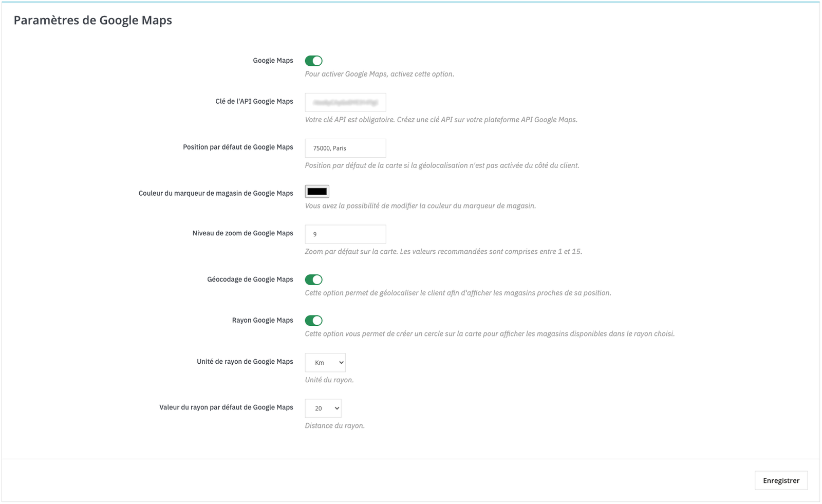
Task: Click the 'Zoom par défaut sur la carte' hint
Action: (x=443, y=252)
